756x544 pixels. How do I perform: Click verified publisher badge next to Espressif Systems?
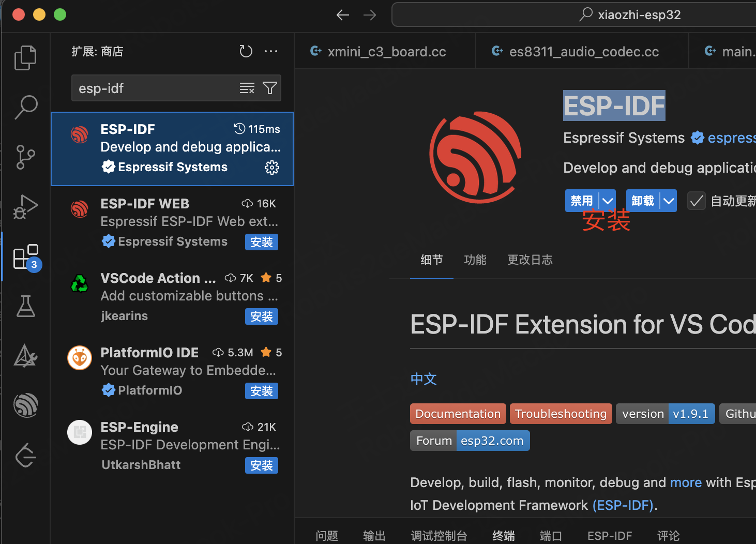point(698,138)
